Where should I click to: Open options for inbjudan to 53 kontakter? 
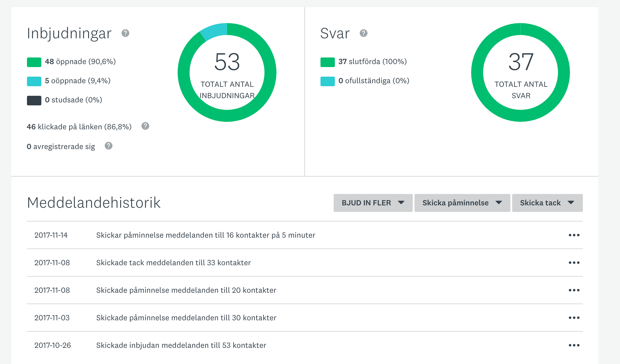[574, 345]
